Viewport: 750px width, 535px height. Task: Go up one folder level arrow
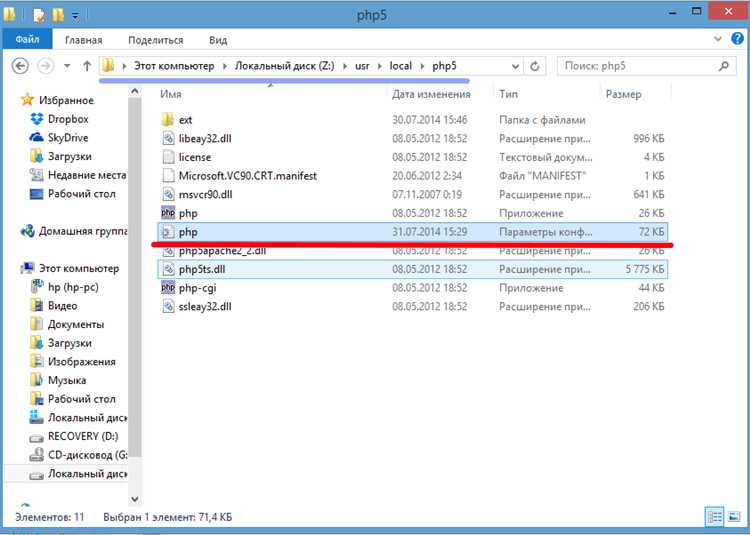[87, 66]
